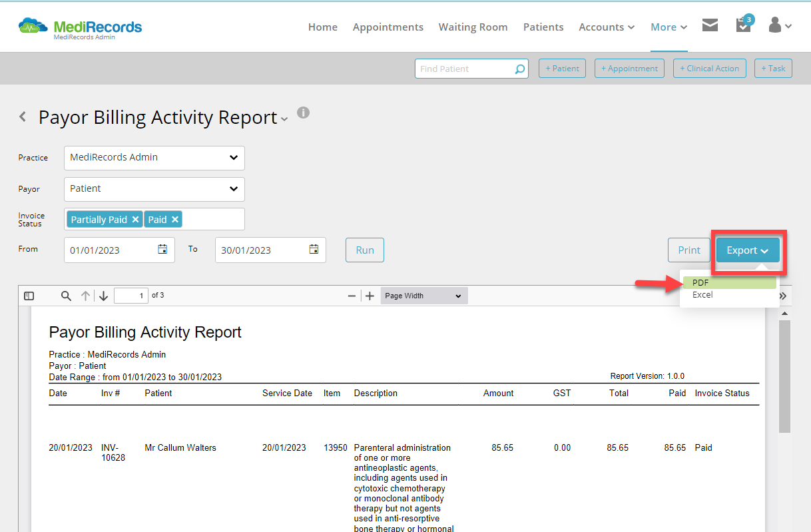
Task: Expand the Export dropdown button
Action: pyautogui.click(x=748, y=250)
